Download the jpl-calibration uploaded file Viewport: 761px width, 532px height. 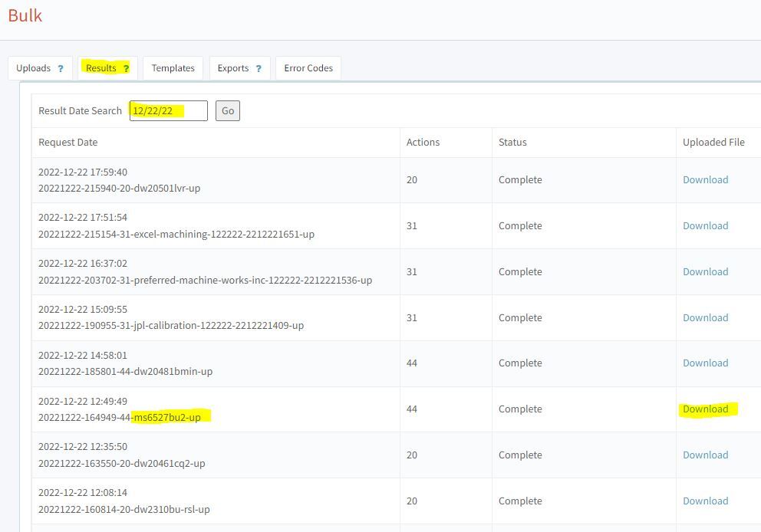[705, 318]
